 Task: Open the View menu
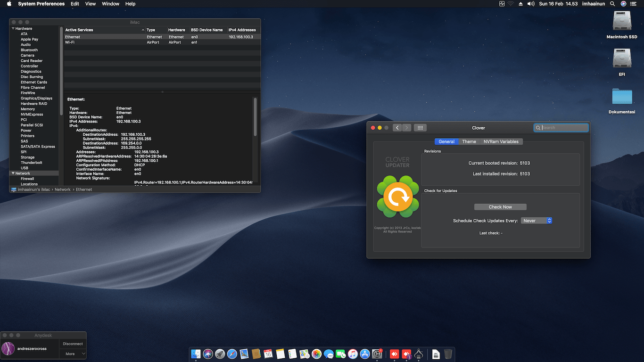[x=91, y=3]
